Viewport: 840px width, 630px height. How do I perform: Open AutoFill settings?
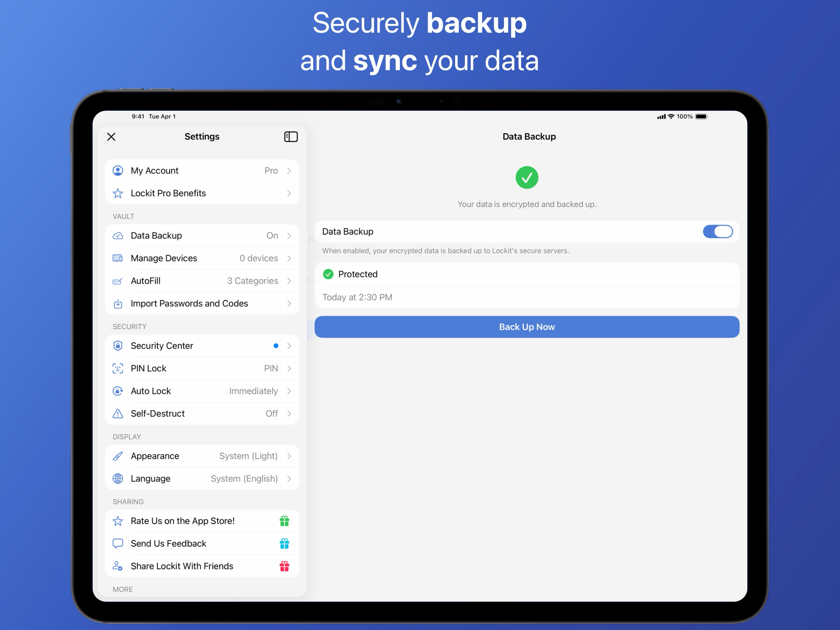(202, 281)
